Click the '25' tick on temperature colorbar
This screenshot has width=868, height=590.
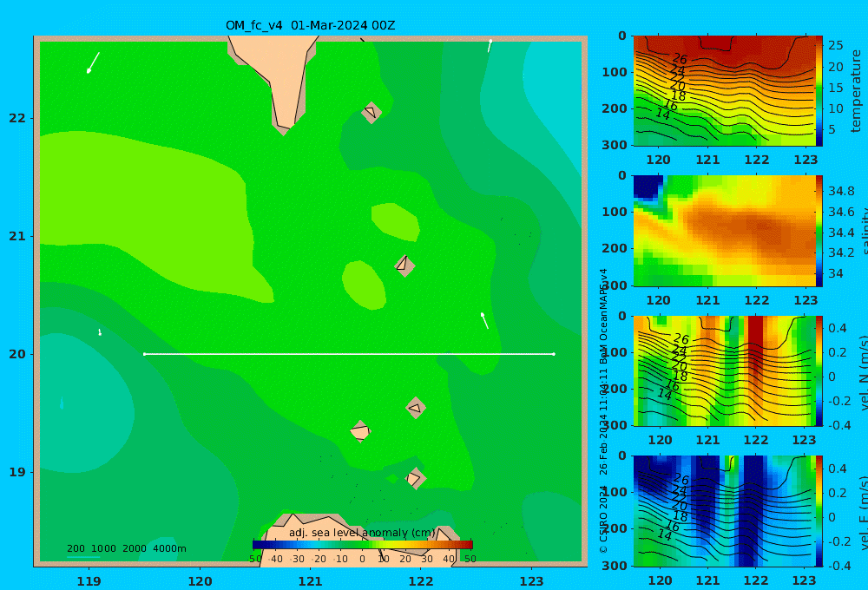click(835, 45)
